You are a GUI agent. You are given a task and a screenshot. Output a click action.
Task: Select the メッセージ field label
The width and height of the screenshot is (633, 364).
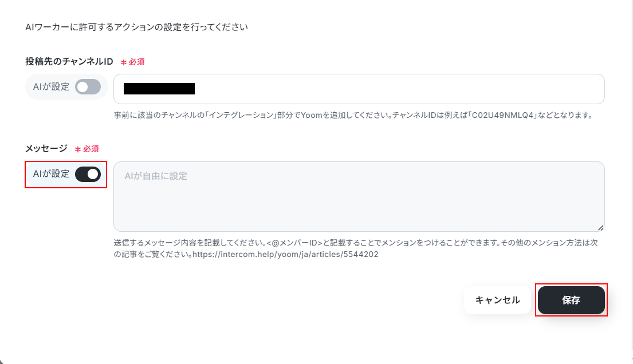[x=46, y=148]
